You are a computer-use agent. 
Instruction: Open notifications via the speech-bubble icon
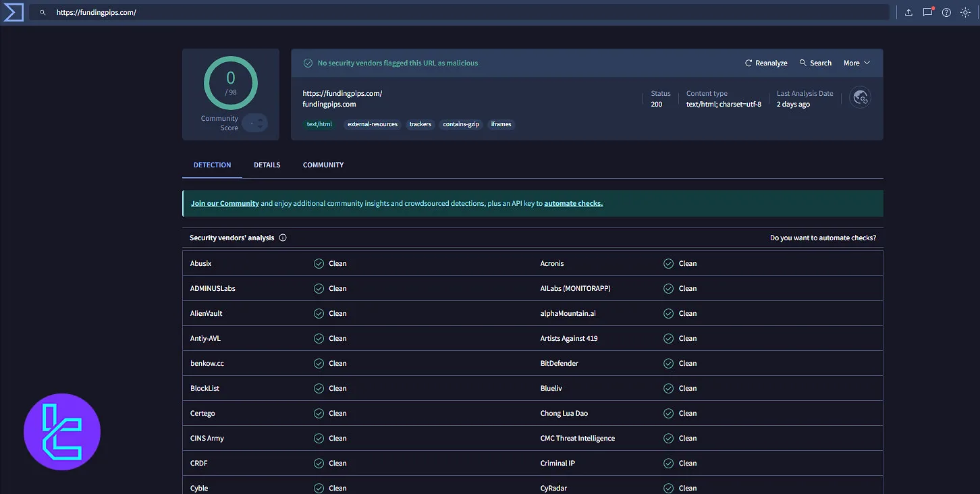tap(927, 12)
